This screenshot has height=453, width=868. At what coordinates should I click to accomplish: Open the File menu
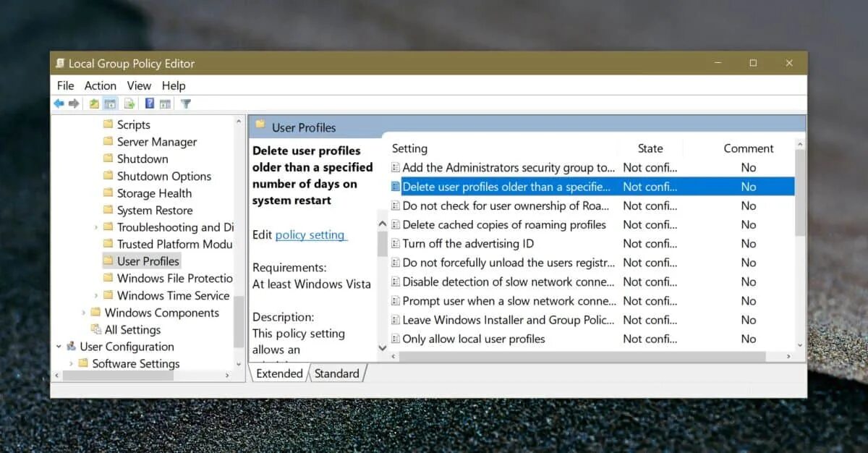[x=66, y=85]
